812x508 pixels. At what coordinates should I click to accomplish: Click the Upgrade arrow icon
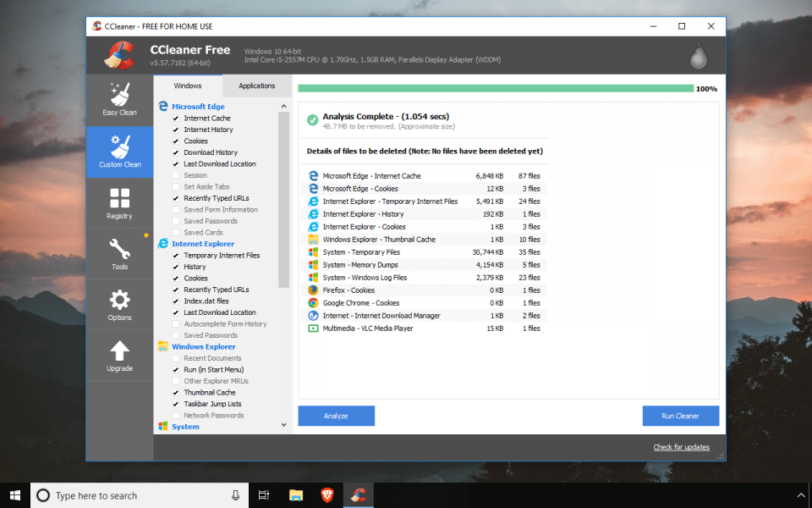pyautogui.click(x=119, y=351)
